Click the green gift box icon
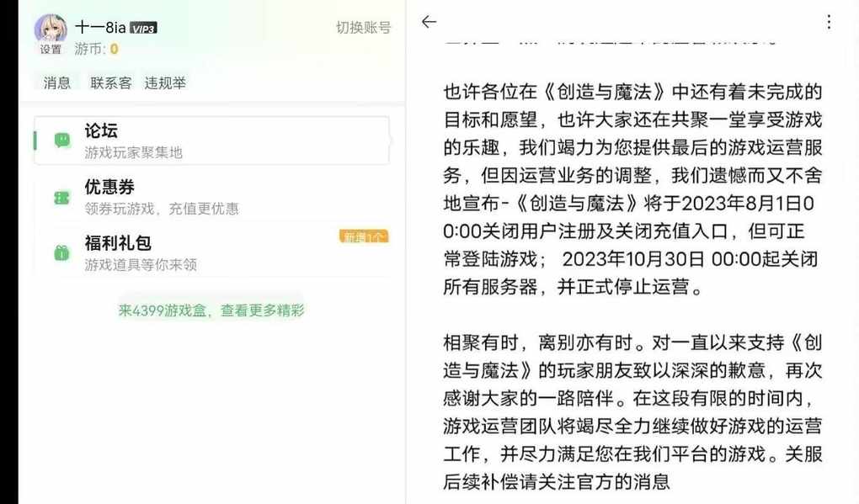859x504 pixels. pyautogui.click(x=62, y=252)
